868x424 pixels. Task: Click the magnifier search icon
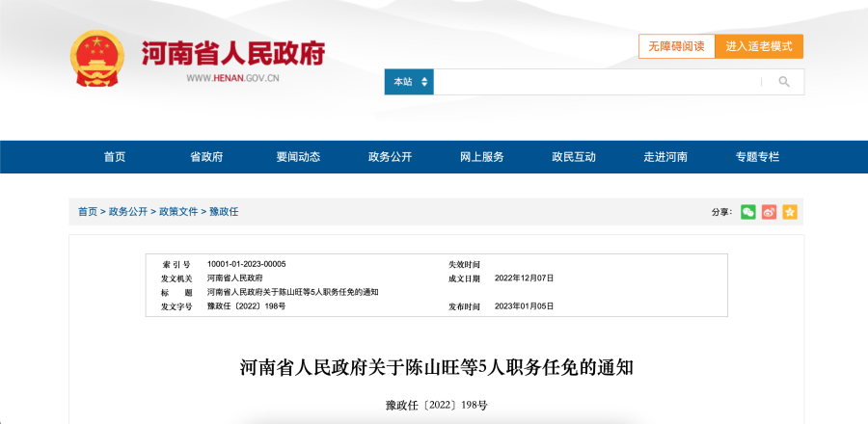click(784, 82)
